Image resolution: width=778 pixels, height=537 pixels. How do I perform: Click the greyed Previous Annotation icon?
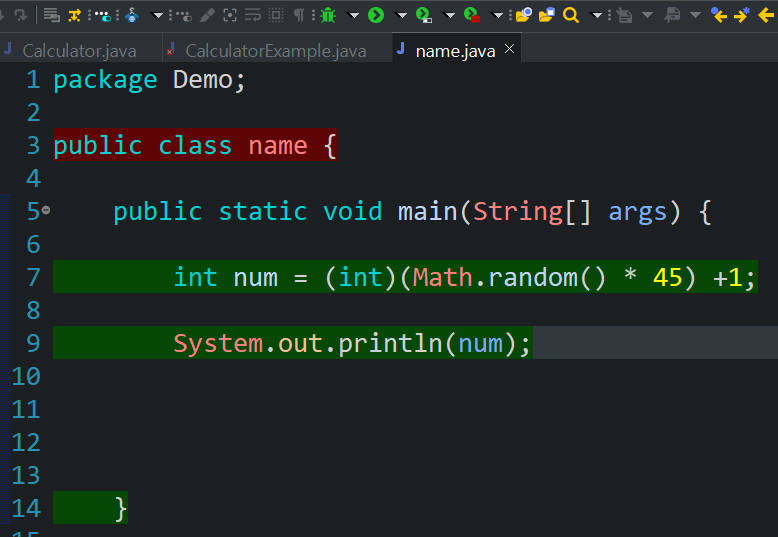672,15
